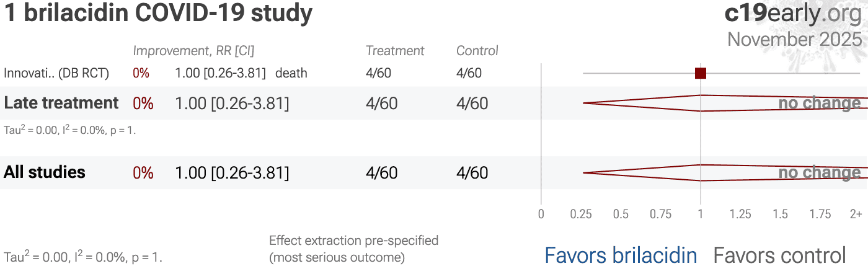Click the Favors control label
This screenshot has width=868, height=266.
tap(779, 255)
